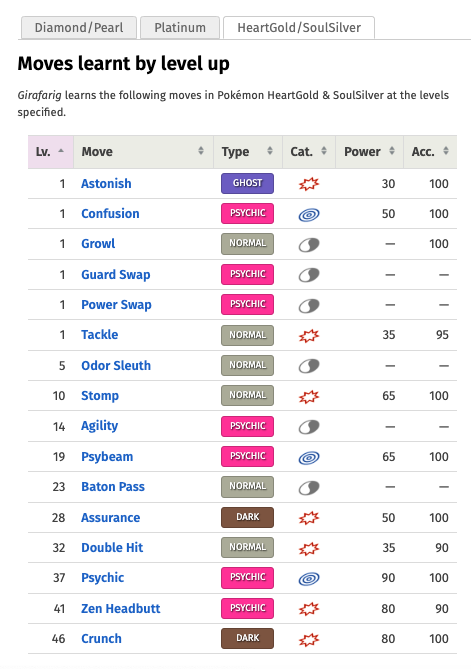Open the Assurance move link
This screenshot has width=471, height=669.
click(x=110, y=518)
